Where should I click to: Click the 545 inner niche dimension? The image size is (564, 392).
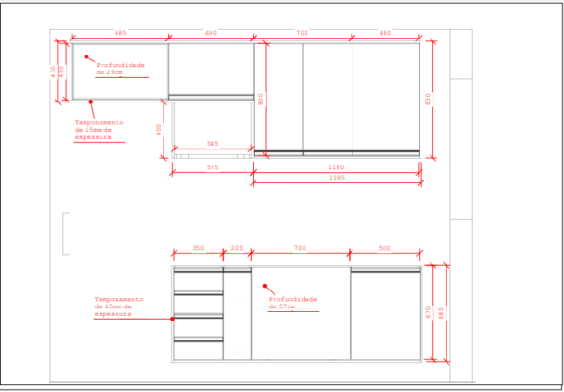(x=211, y=144)
